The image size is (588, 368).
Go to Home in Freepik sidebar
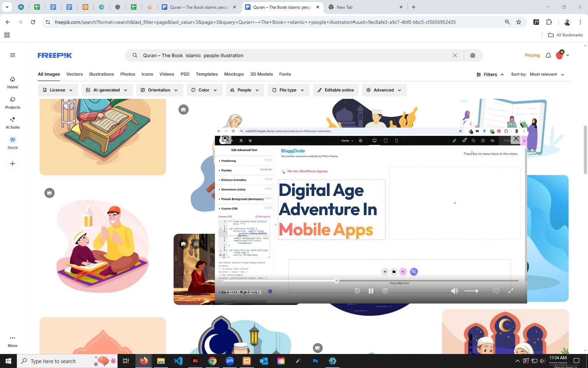[x=13, y=83]
